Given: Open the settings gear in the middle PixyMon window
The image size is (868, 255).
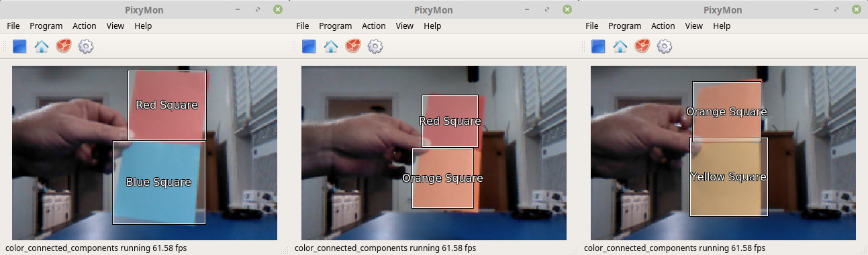Looking at the screenshot, I should (375, 46).
